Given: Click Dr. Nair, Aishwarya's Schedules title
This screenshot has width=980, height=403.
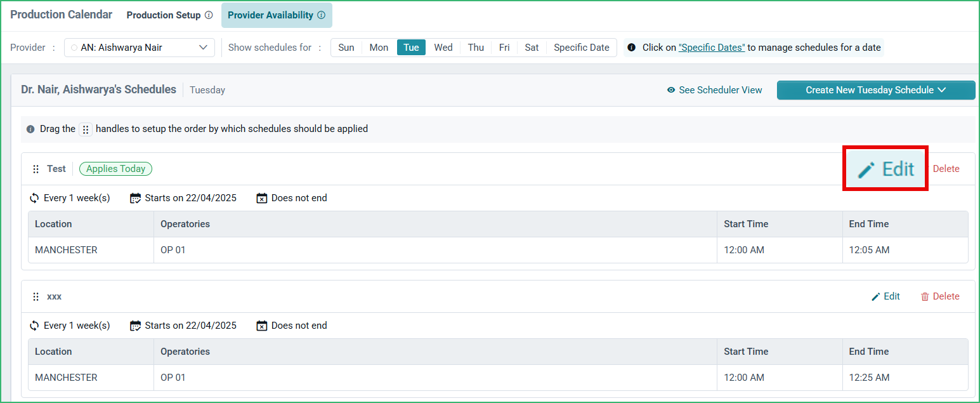Looking at the screenshot, I should click(x=99, y=89).
